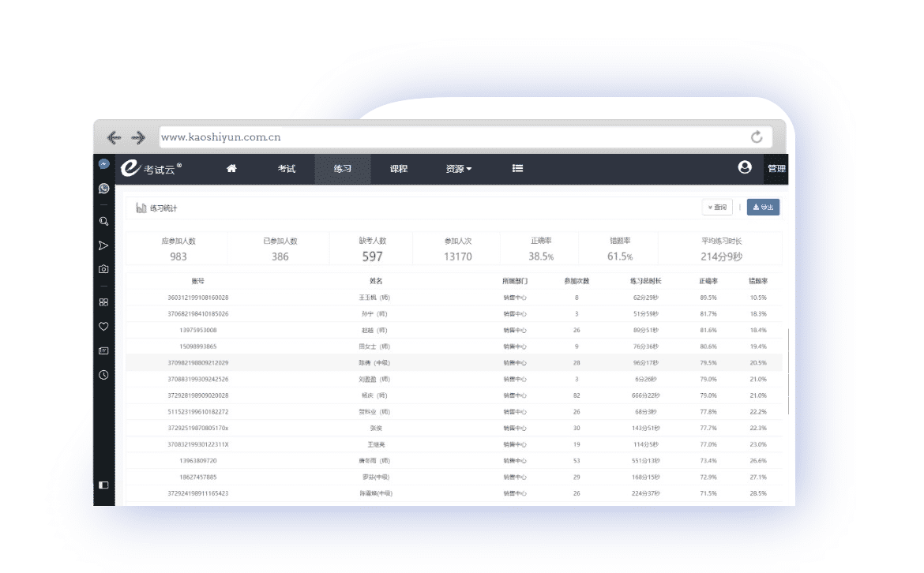
Task: Click the www.kaoshiyun.com.cn address bar
Action: click(x=465, y=137)
